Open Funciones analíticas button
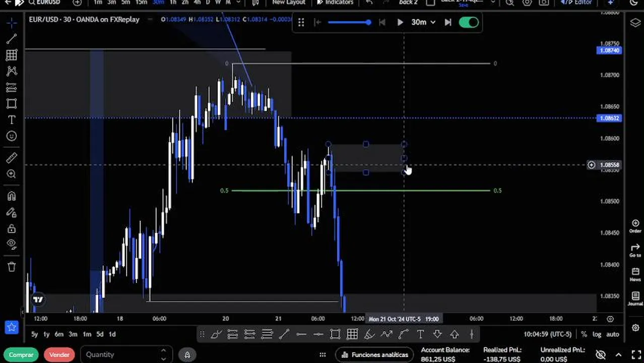The image size is (644, 363). click(373, 354)
